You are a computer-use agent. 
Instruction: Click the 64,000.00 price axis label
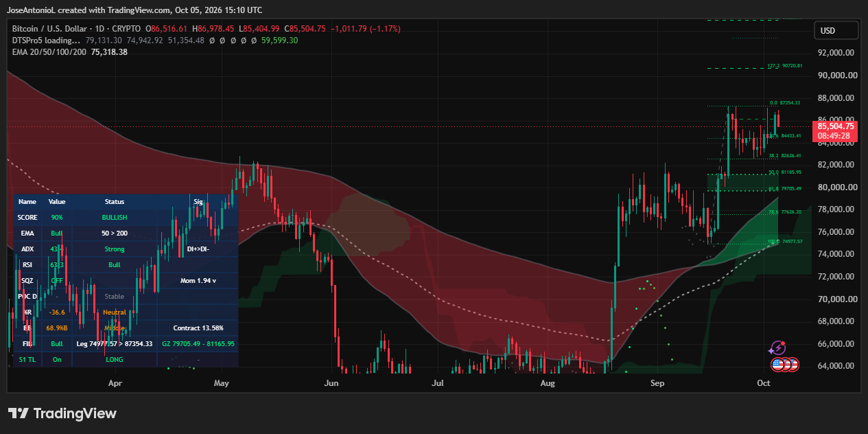point(835,366)
